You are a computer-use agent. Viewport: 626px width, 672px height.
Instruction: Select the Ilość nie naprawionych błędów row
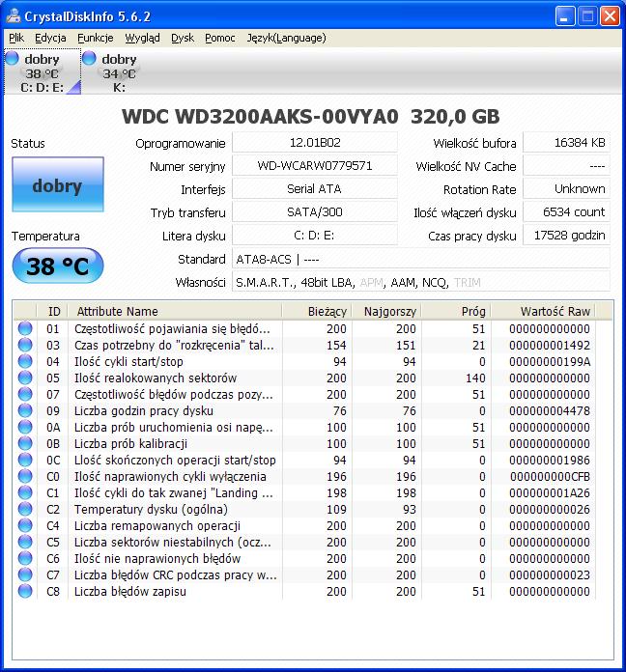[x=304, y=558]
